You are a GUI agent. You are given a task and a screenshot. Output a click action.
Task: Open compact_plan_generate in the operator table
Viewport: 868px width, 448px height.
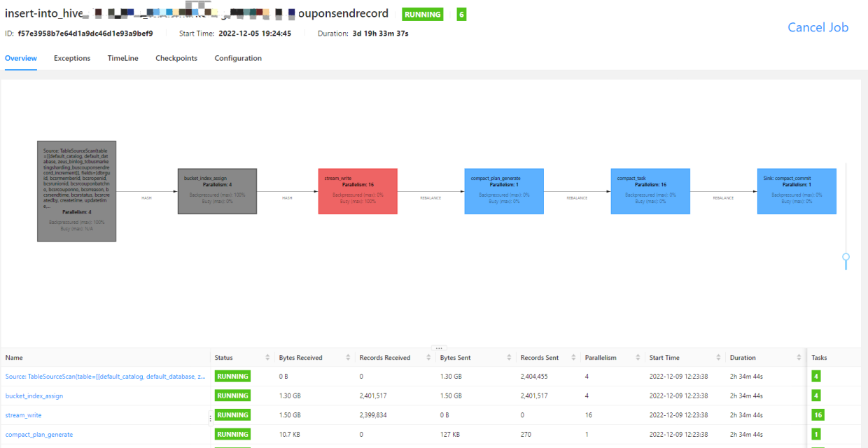39,435
